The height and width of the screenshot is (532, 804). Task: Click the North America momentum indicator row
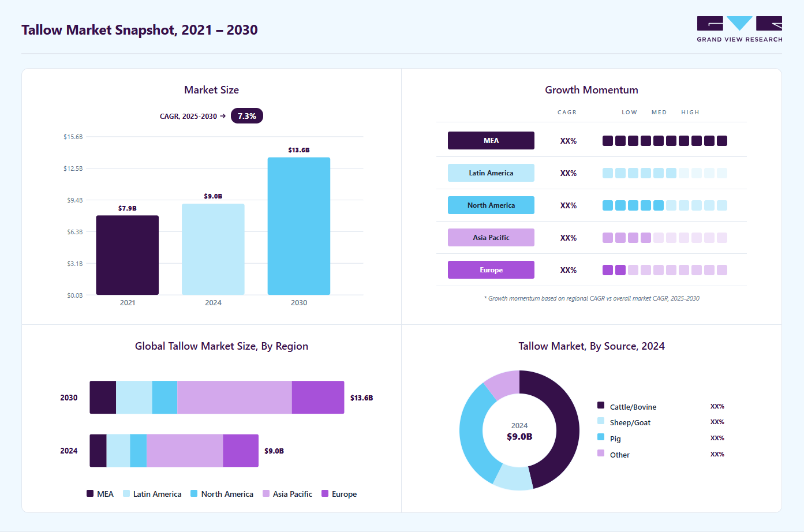(665, 205)
